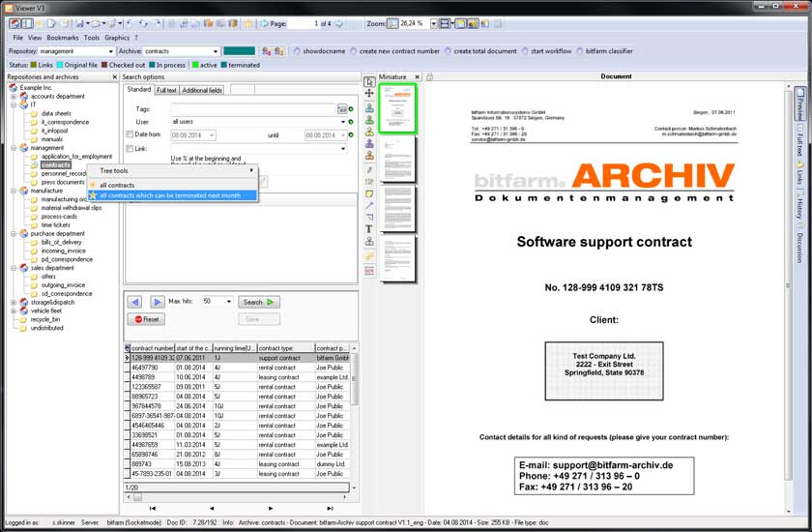This screenshot has width=812, height=532.
Task: Enable the Link checkbox
Action: pos(130,149)
